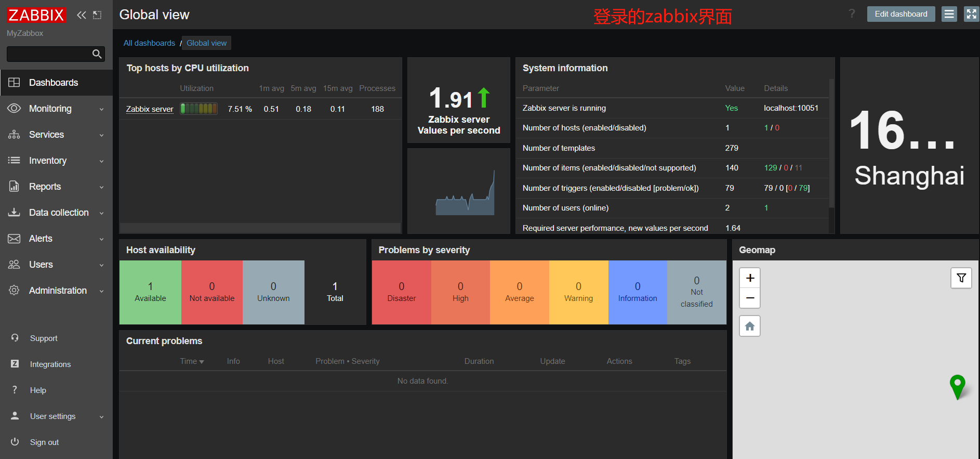
Task: Expand the Users menu chevron
Action: click(x=102, y=265)
